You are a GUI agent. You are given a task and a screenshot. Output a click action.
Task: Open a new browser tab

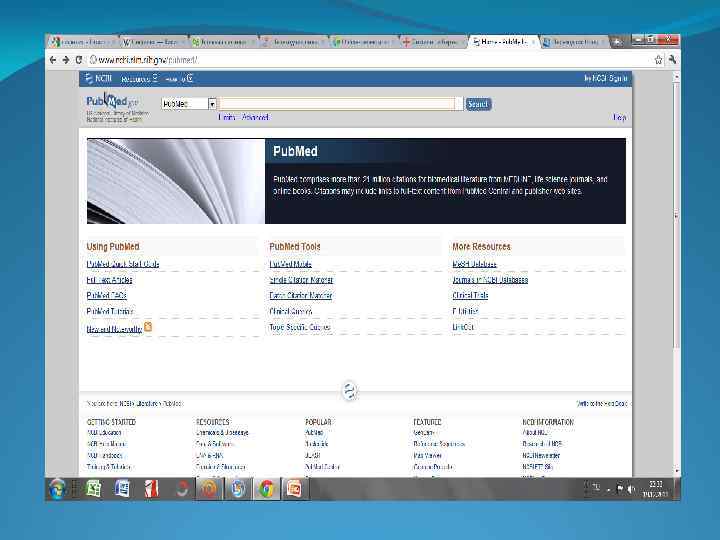pos(617,42)
